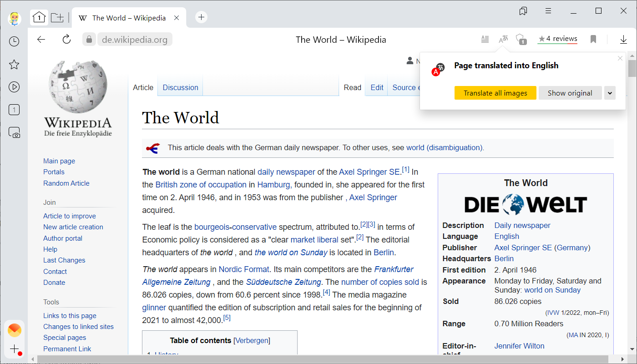Viewport: 637px width, 364px height.
Task: Open the browser history clock icon
Action: pyautogui.click(x=14, y=41)
